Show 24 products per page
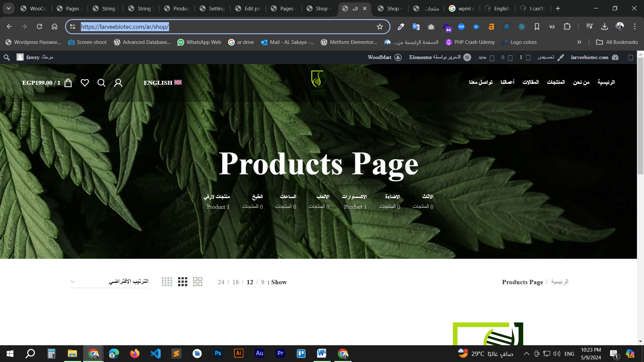This screenshot has height=362, width=644. click(221, 282)
